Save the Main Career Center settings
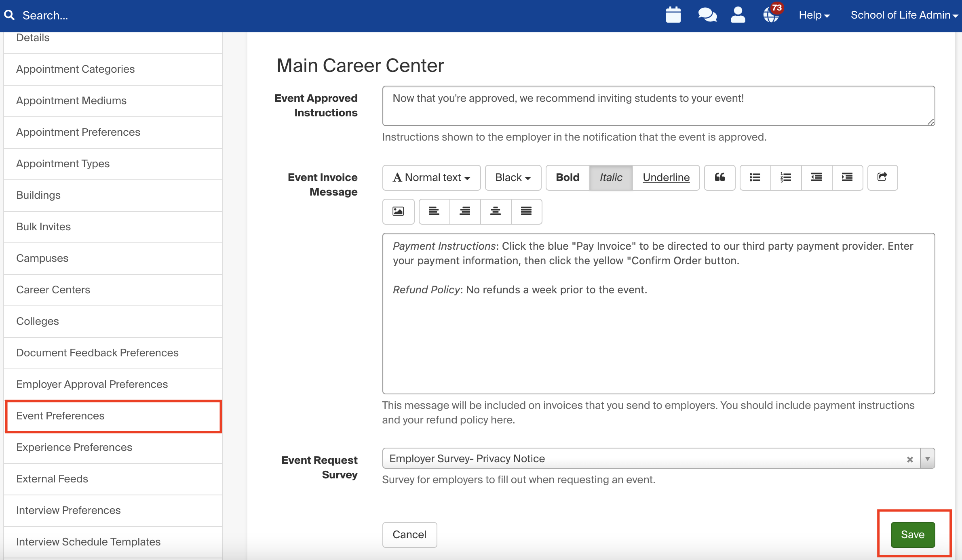The height and width of the screenshot is (560, 962). pyautogui.click(x=912, y=535)
